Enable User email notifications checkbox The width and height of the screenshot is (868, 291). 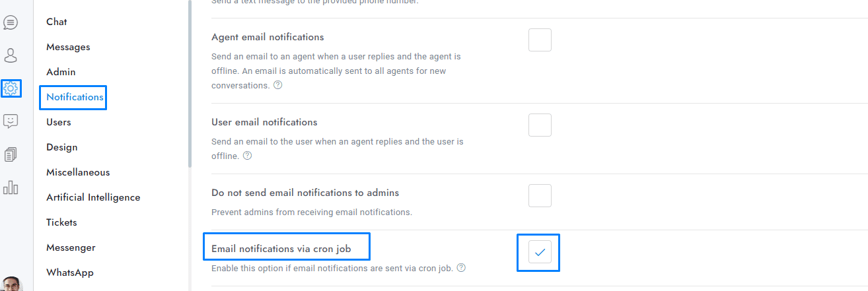(540, 125)
